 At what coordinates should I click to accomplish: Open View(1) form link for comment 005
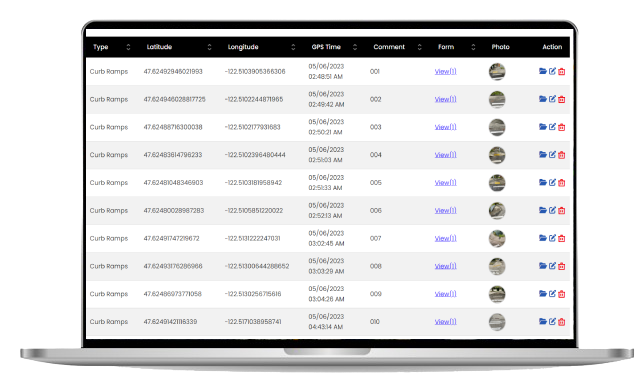[445, 182]
